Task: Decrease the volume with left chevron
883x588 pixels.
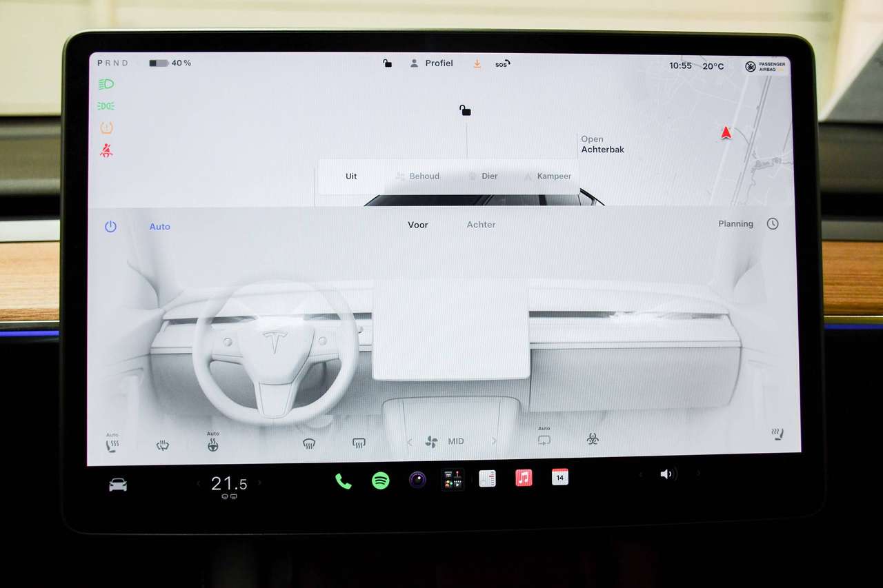Action: [x=640, y=474]
